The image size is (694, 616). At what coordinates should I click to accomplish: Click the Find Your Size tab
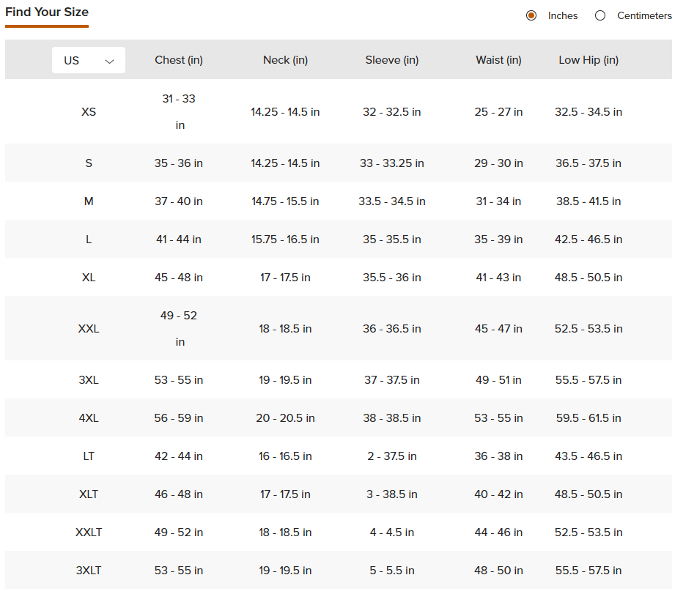pos(47,12)
